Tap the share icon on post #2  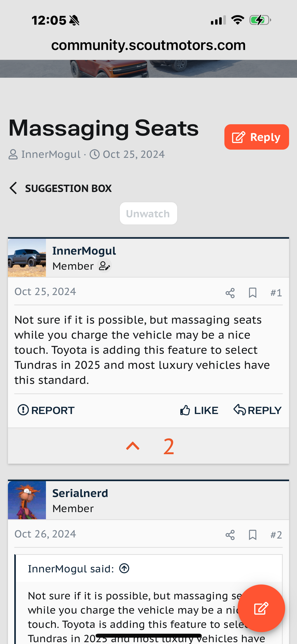(230, 535)
